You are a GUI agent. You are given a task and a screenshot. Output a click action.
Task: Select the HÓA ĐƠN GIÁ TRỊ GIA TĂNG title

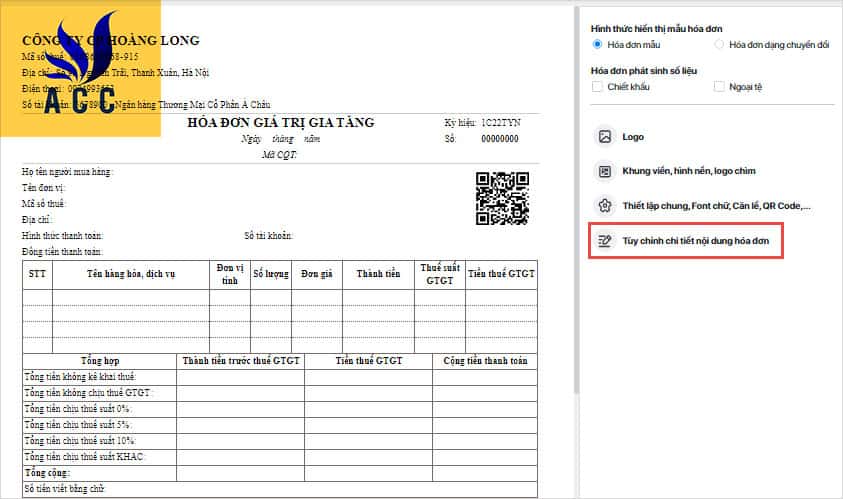(x=281, y=123)
